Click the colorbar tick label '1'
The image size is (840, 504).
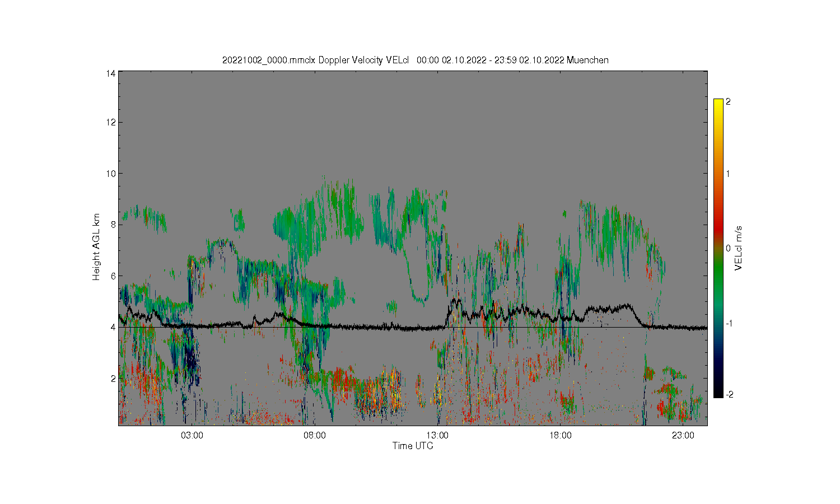coord(728,174)
